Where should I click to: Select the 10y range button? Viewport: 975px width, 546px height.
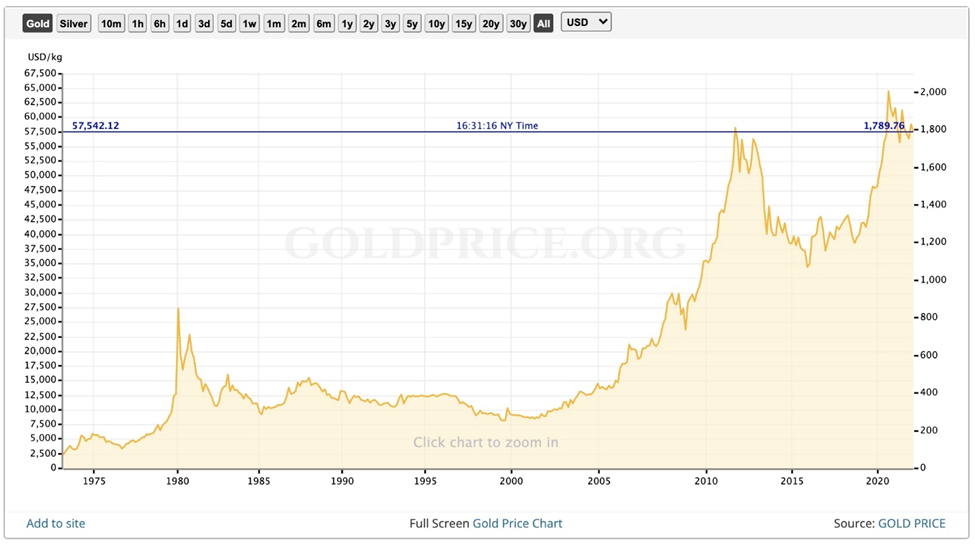[436, 23]
